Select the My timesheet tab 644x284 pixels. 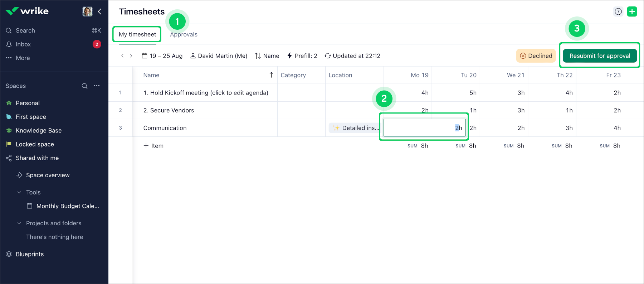(x=137, y=34)
